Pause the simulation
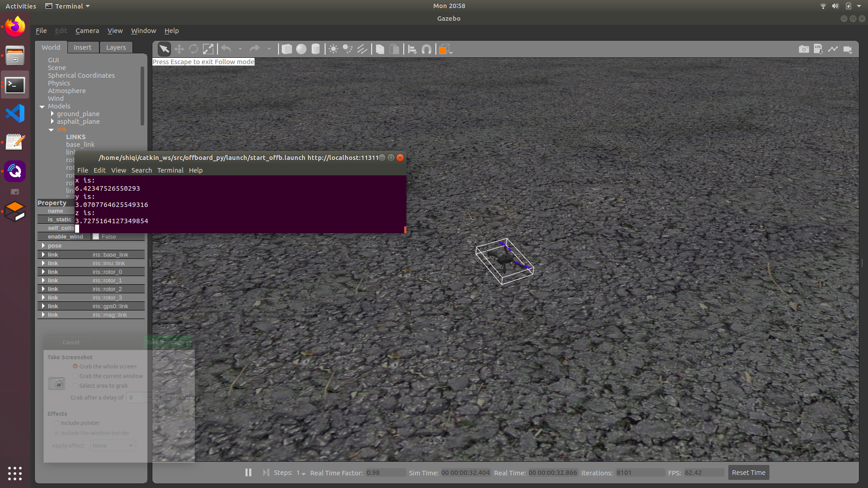 248,472
